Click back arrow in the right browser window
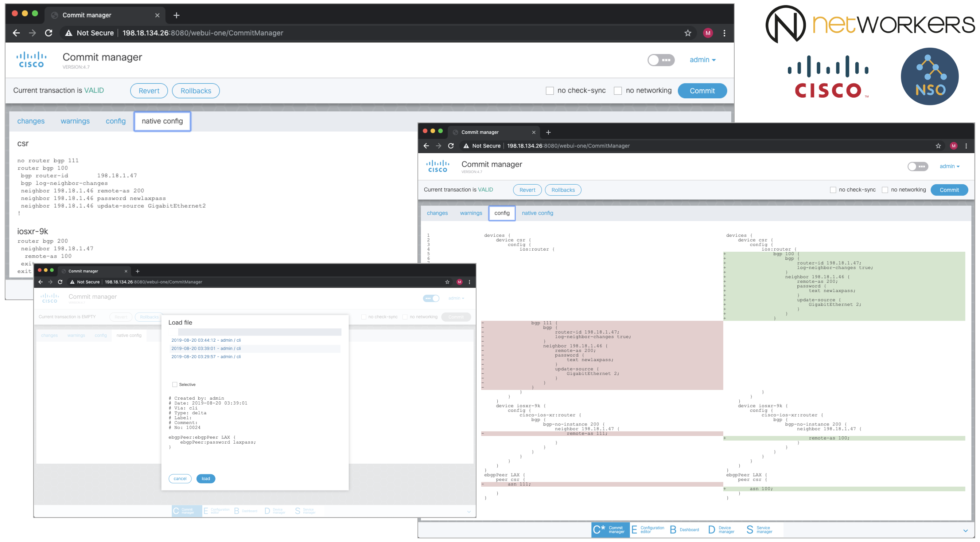Image resolution: width=980 pixels, height=542 pixels. [426, 146]
